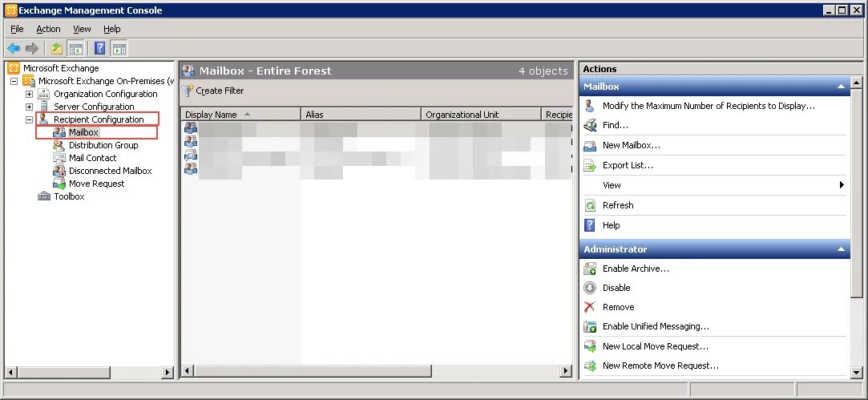Click the Toolbox icon in tree
This screenshot has width=868, height=400.
[x=44, y=196]
